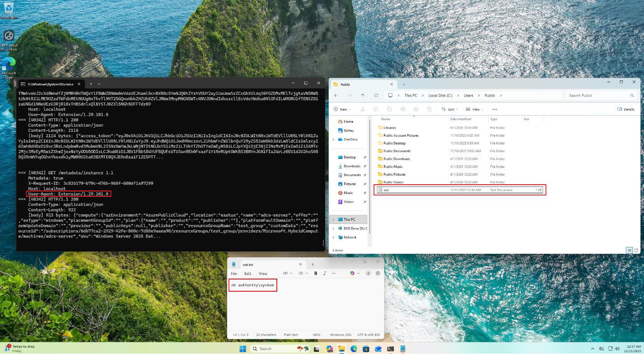Open the Recycle Bin desktop icon
Image resolution: width=644 pixels, height=354 pixels.
click(9, 10)
